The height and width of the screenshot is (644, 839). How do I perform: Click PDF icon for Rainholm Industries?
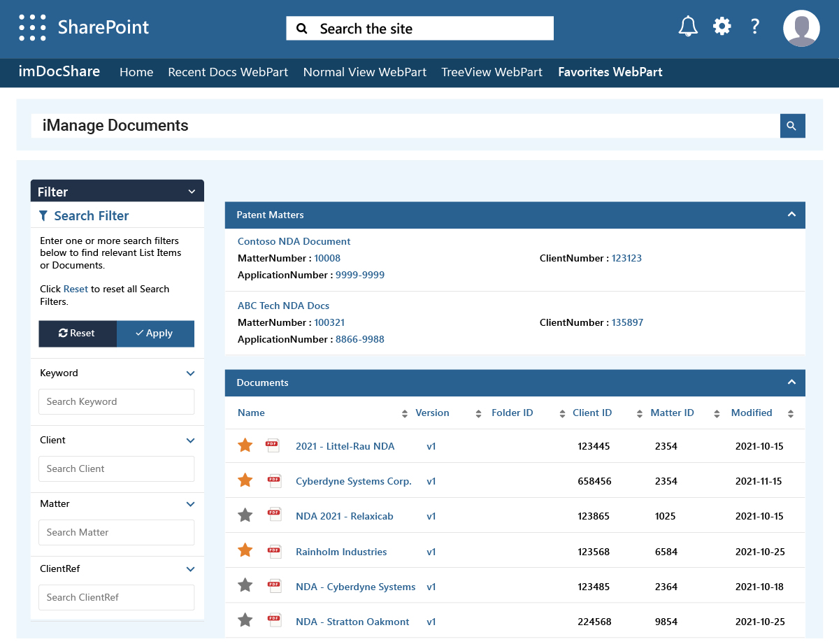[274, 551]
